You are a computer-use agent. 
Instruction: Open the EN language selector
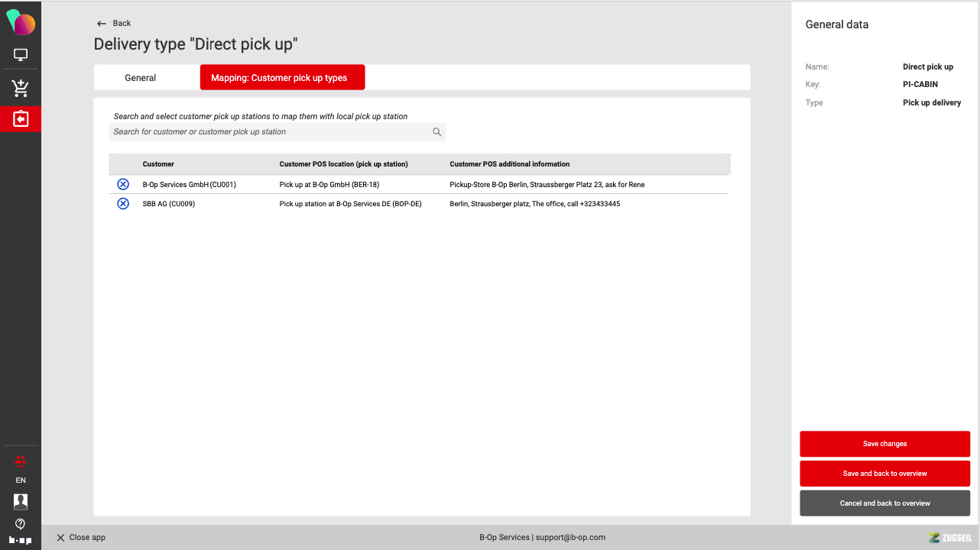[21, 480]
